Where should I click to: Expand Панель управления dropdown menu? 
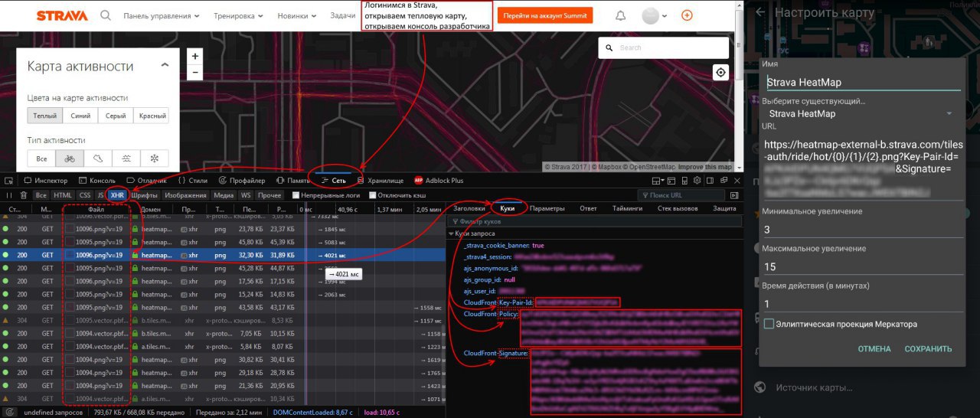tap(162, 15)
